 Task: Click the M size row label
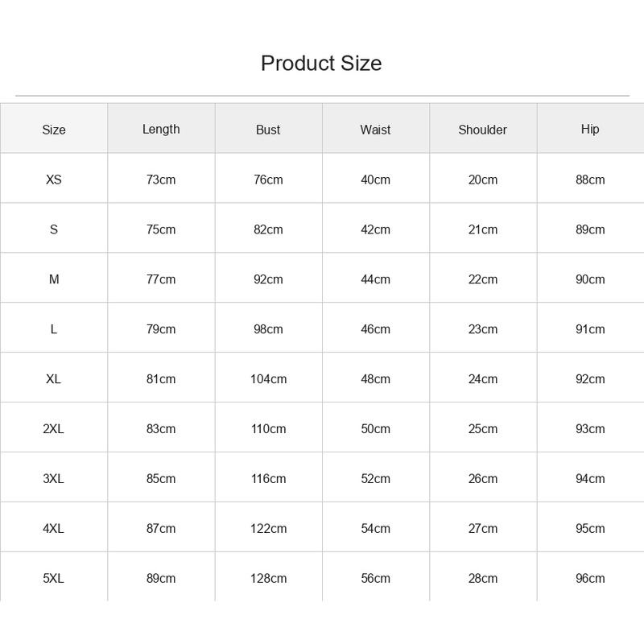[54, 279]
